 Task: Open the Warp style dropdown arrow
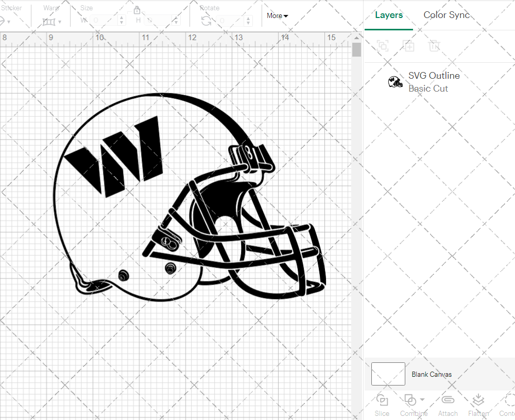[x=61, y=23]
